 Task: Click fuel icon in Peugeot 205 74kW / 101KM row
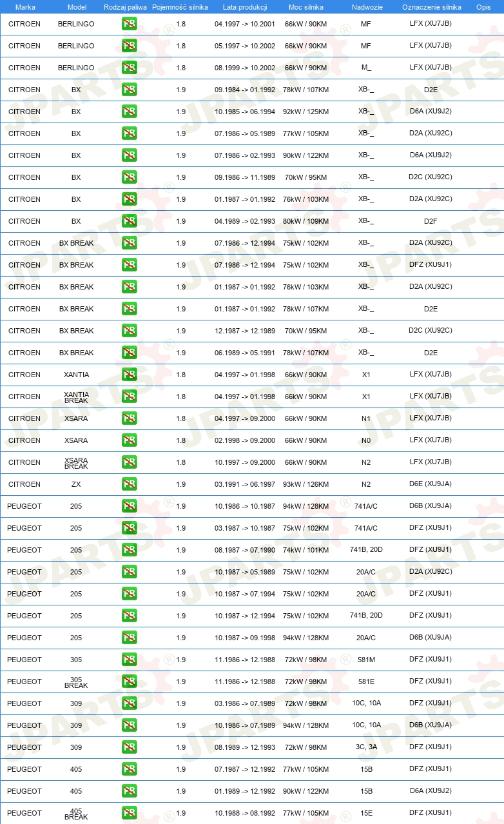pyautogui.click(x=129, y=550)
